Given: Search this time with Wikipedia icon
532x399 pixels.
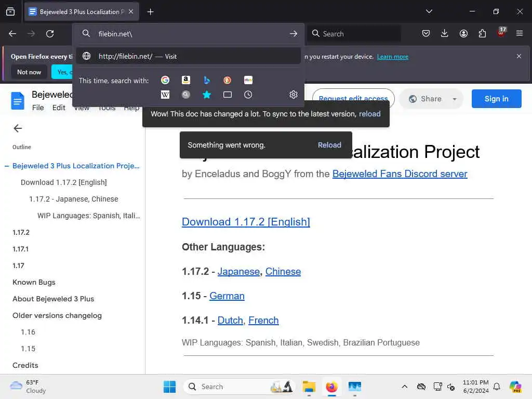Looking at the screenshot, I should click(165, 95).
